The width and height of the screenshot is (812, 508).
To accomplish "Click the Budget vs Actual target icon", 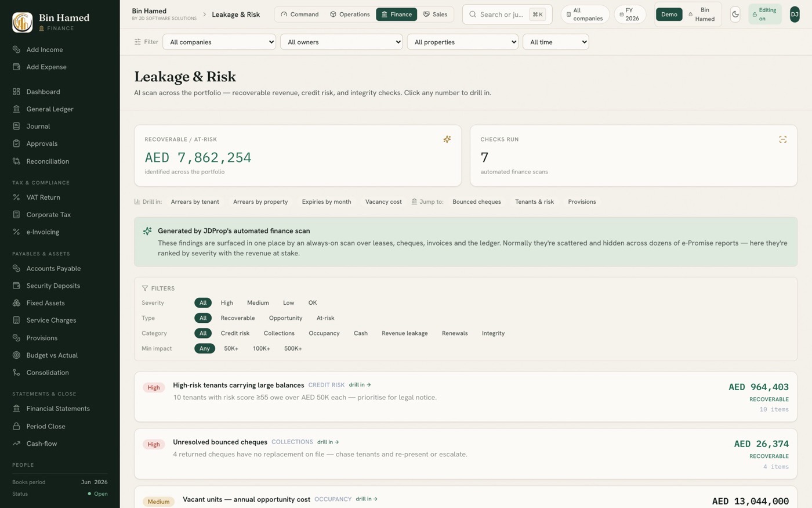I will pyautogui.click(x=16, y=355).
